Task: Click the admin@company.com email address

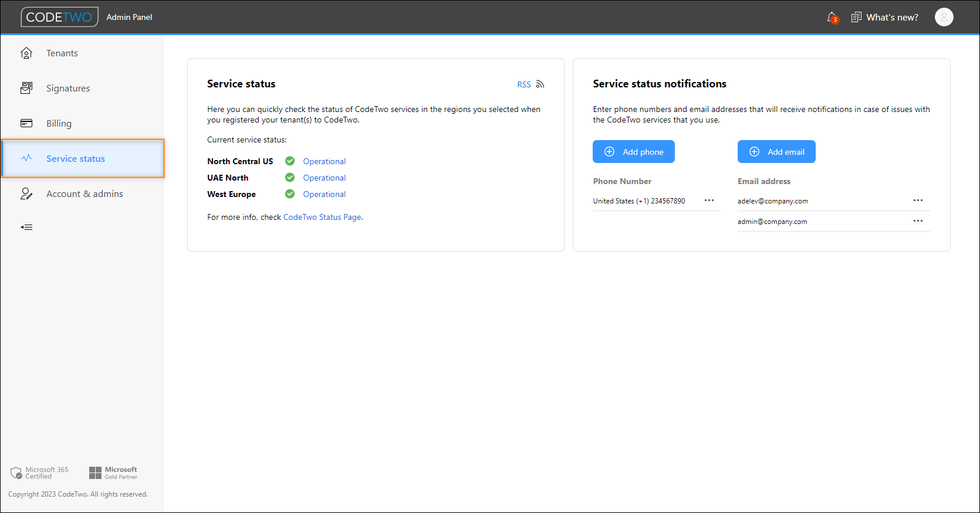Action: [x=772, y=222]
